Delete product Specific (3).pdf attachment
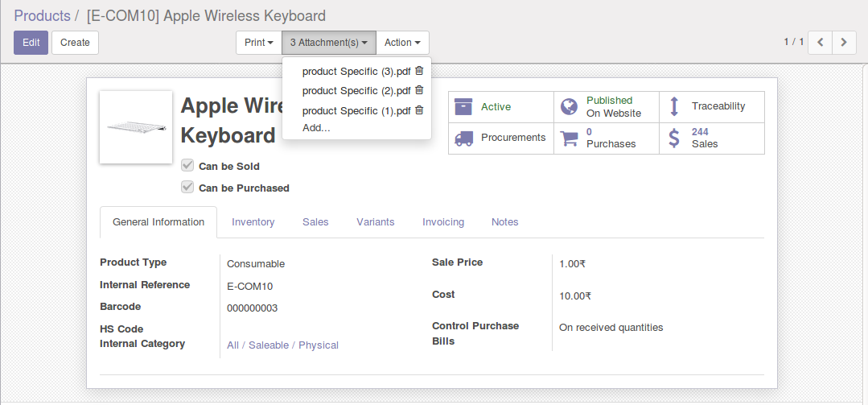Image resolution: width=868 pixels, height=405 pixels. (419, 71)
